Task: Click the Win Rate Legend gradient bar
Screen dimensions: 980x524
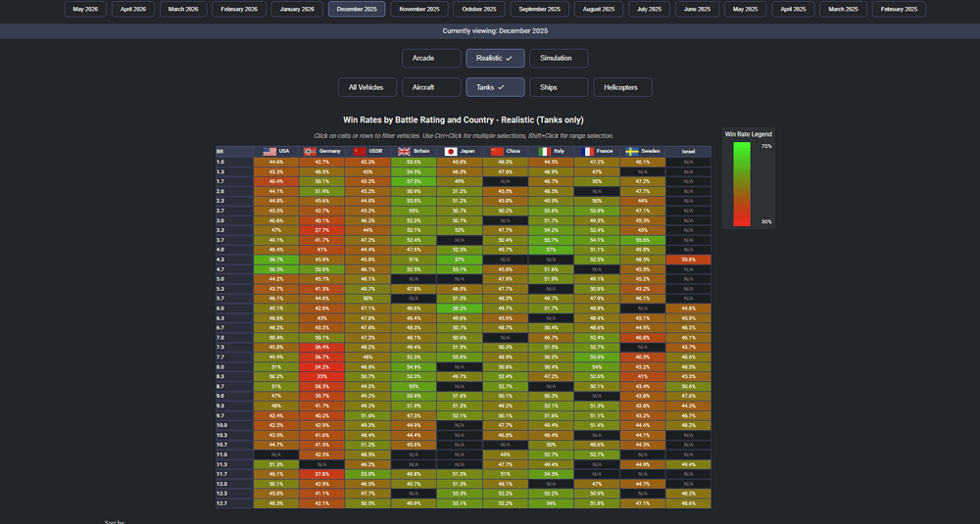Action: coord(741,184)
